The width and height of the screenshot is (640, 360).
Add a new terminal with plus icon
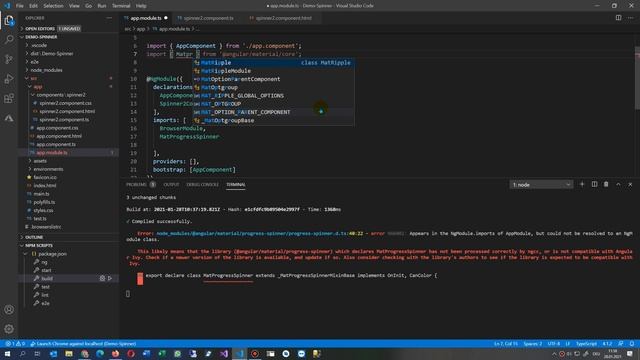point(582,184)
